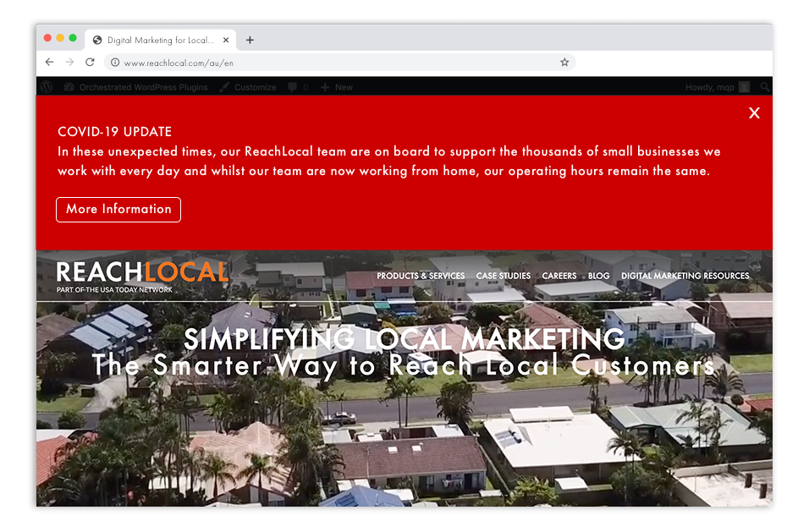Image resolution: width=809 pixels, height=532 pixels.
Task: Click the browser back arrow
Action: click(x=50, y=63)
